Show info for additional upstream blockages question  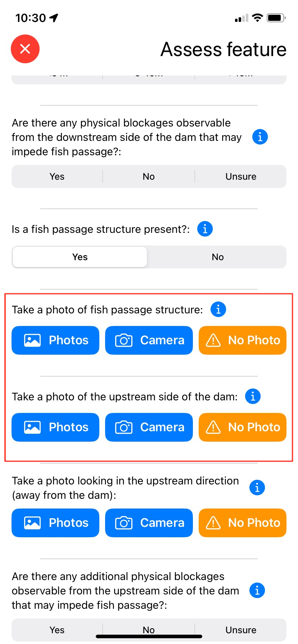click(257, 590)
